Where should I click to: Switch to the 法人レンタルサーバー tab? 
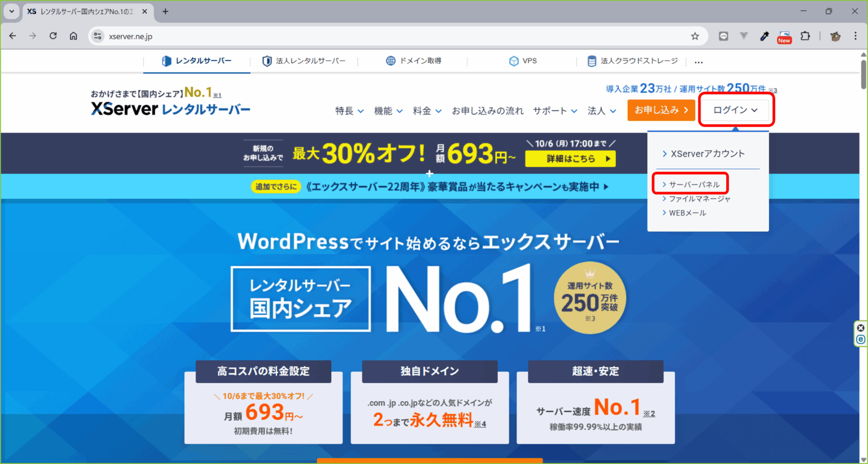305,60
